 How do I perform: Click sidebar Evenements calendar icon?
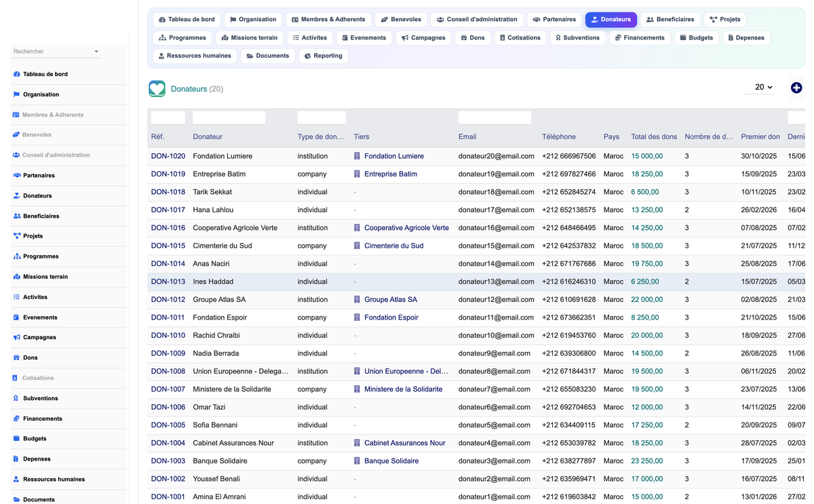(x=16, y=317)
